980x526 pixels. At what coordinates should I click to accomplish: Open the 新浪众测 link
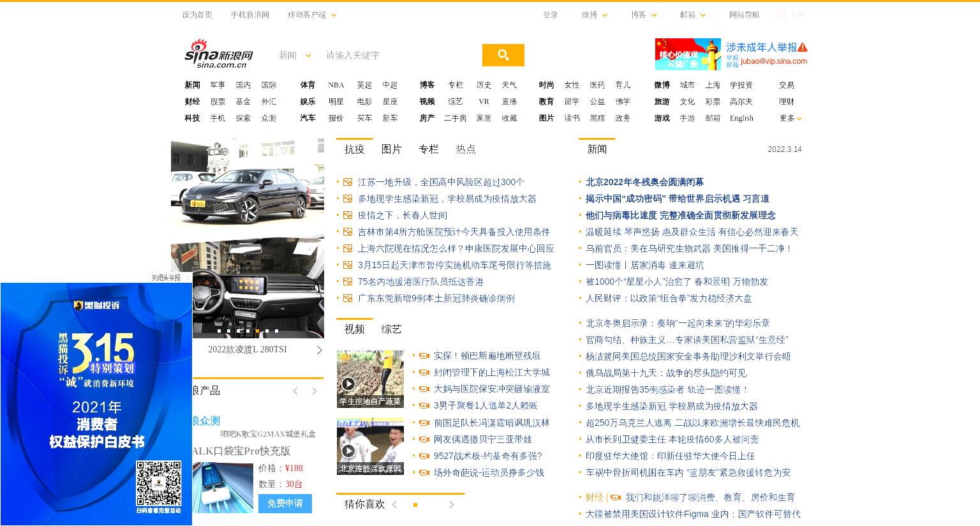(x=206, y=421)
